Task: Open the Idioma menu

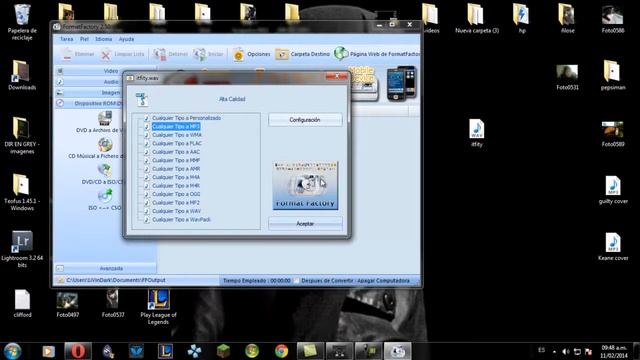Action: pos(104,39)
